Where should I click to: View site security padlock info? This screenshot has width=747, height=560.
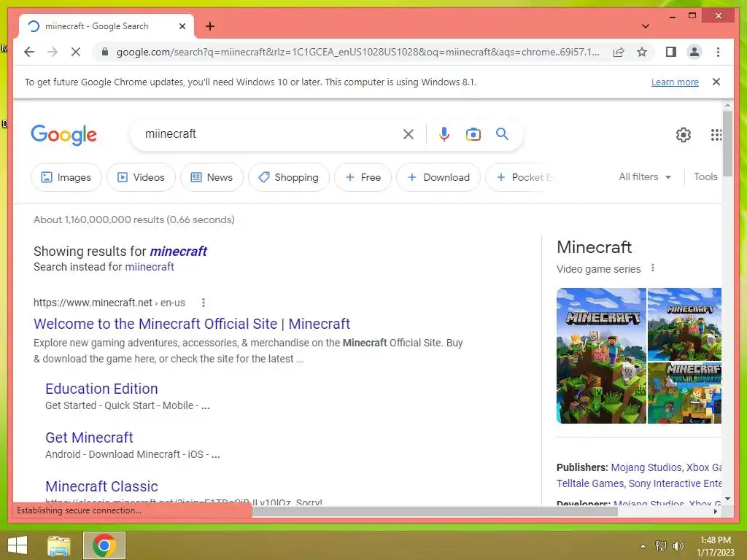click(x=105, y=52)
